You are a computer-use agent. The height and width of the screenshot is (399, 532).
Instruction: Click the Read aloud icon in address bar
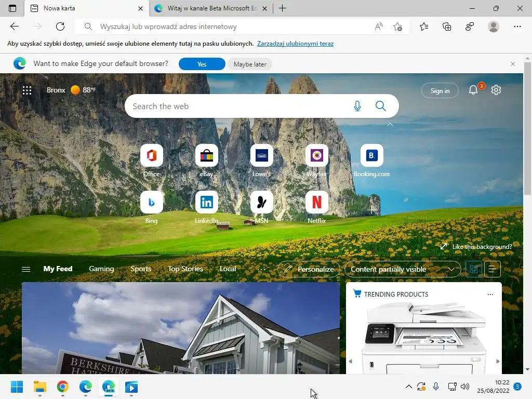pyautogui.click(x=379, y=26)
